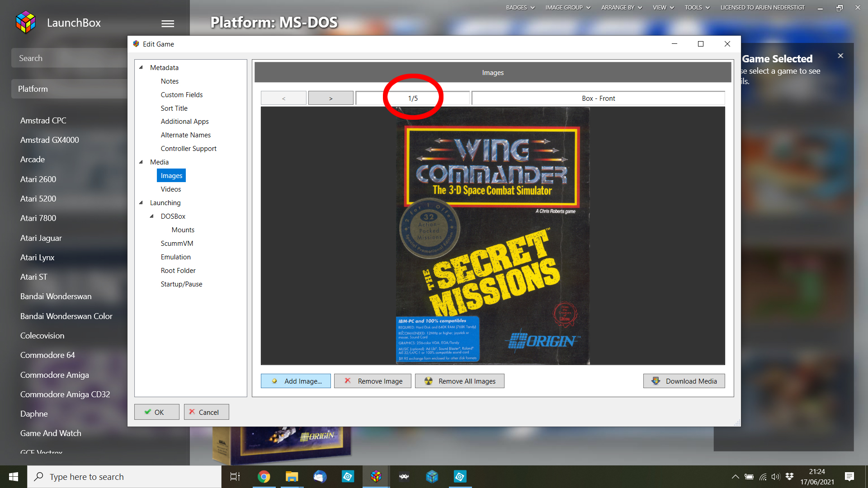
Task: Click the LaunchBox cube logo
Action: (x=25, y=22)
